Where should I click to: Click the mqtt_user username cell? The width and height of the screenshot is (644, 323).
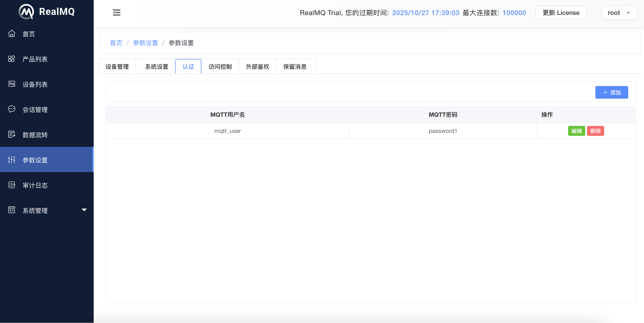pos(227,131)
